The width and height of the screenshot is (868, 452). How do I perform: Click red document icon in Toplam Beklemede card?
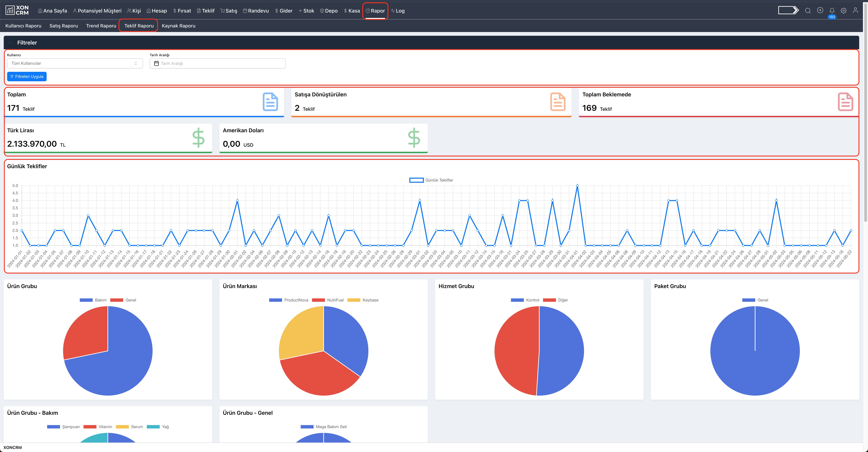tap(845, 102)
